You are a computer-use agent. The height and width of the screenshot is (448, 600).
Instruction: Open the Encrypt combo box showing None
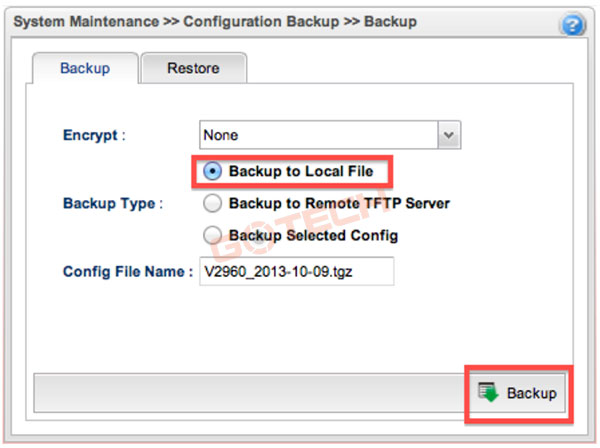pos(319,134)
